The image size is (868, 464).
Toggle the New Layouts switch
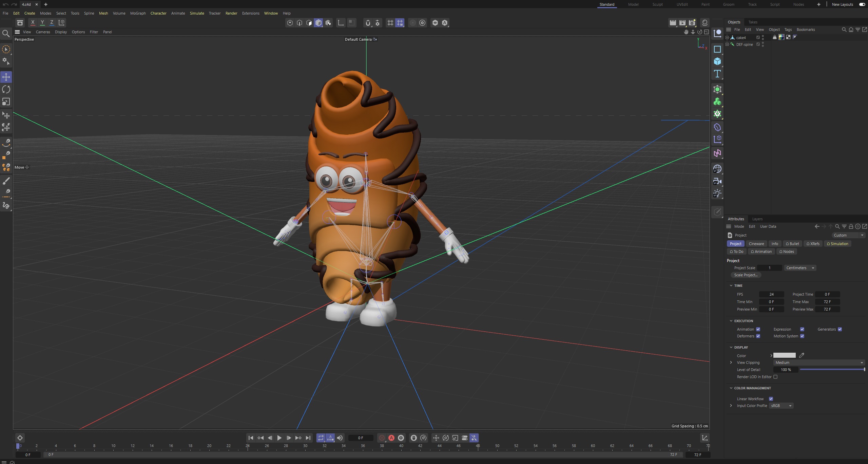[862, 4]
